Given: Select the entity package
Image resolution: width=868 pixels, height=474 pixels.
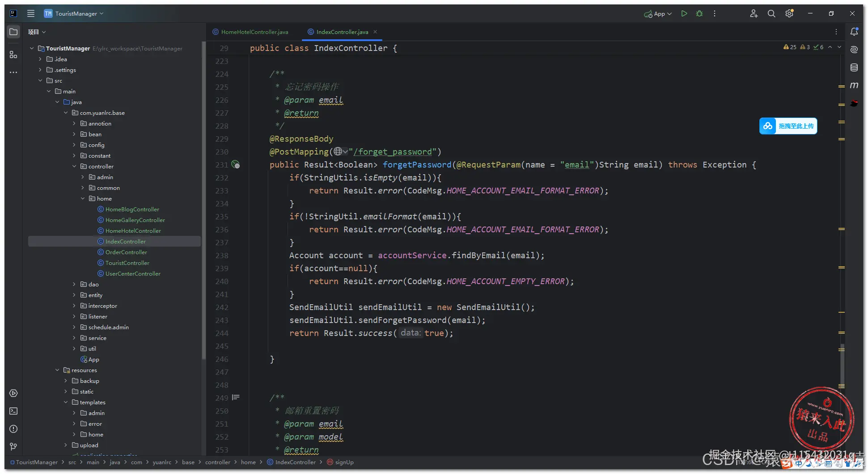Looking at the screenshot, I should pyautogui.click(x=91, y=295).
